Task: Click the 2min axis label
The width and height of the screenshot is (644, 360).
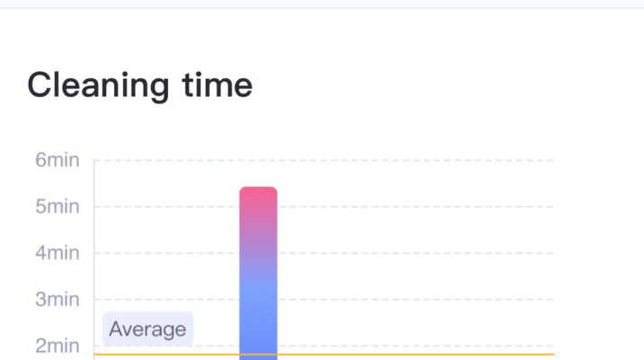Action: click(x=57, y=346)
